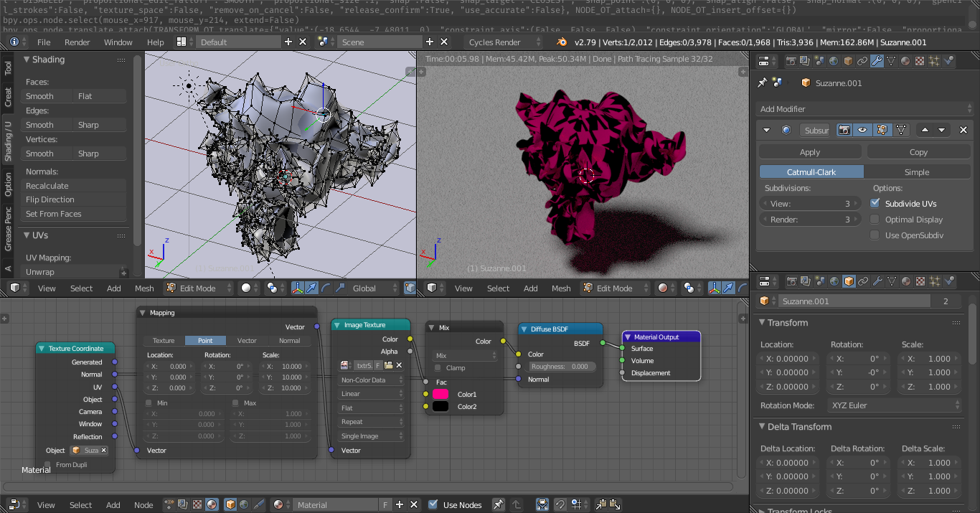Open Constraints chain-link tab in upper Properties editor
Screen dimensions: 980x513
pyautogui.click(x=862, y=61)
